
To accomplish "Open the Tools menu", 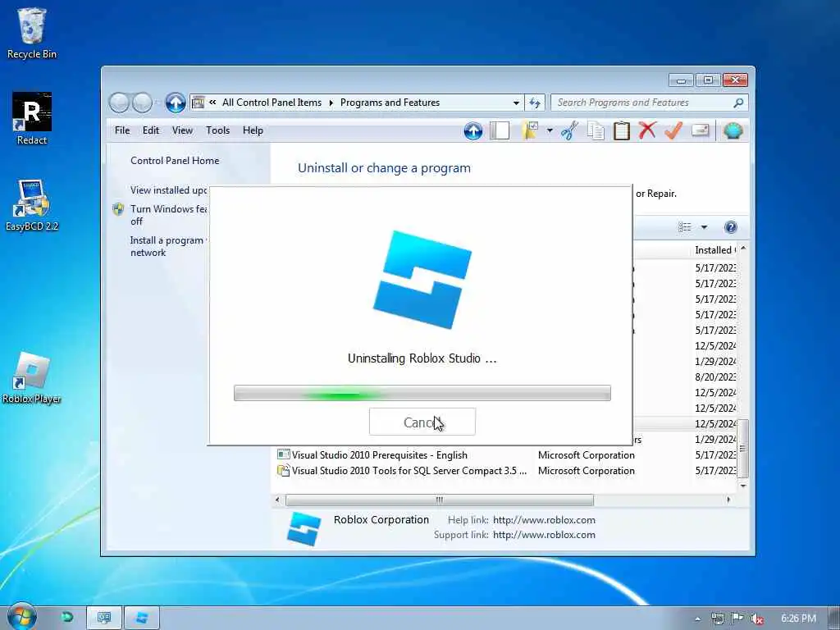I will (217, 130).
